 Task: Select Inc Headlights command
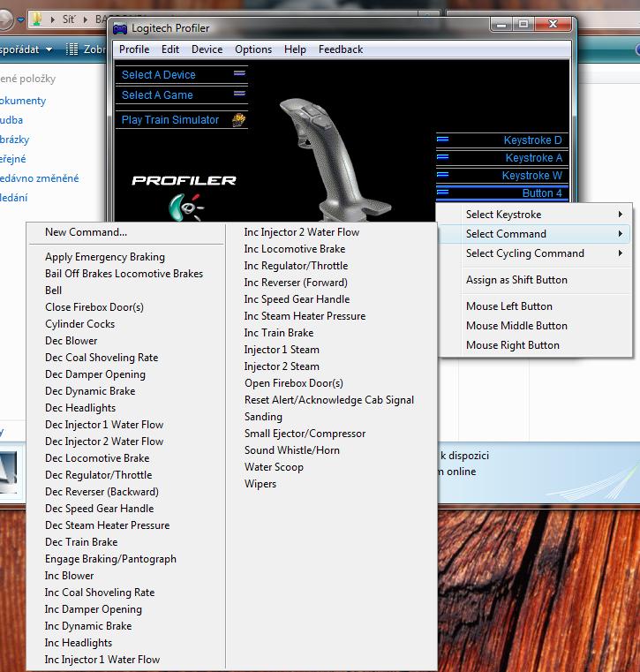click(x=79, y=643)
